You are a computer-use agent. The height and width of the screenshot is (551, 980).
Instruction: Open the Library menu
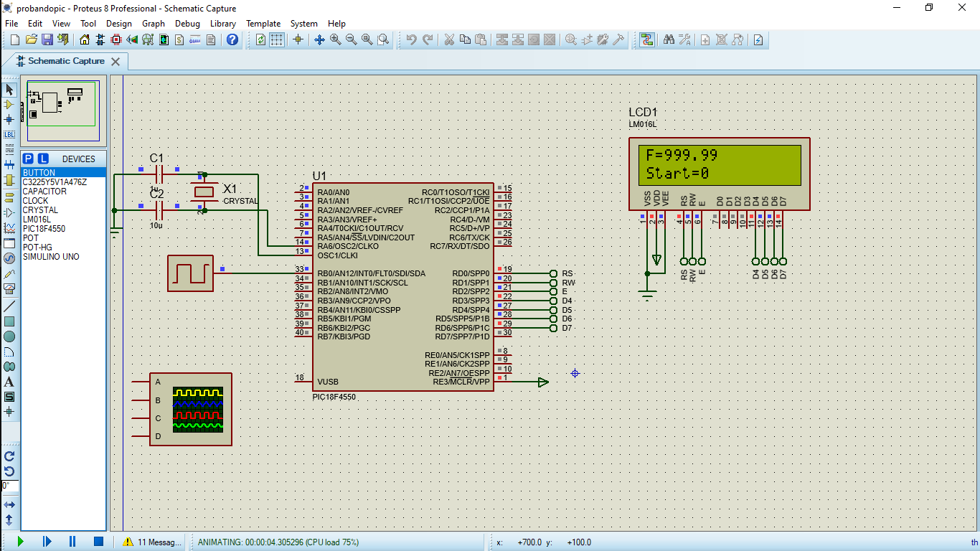[x=223, y=24]
